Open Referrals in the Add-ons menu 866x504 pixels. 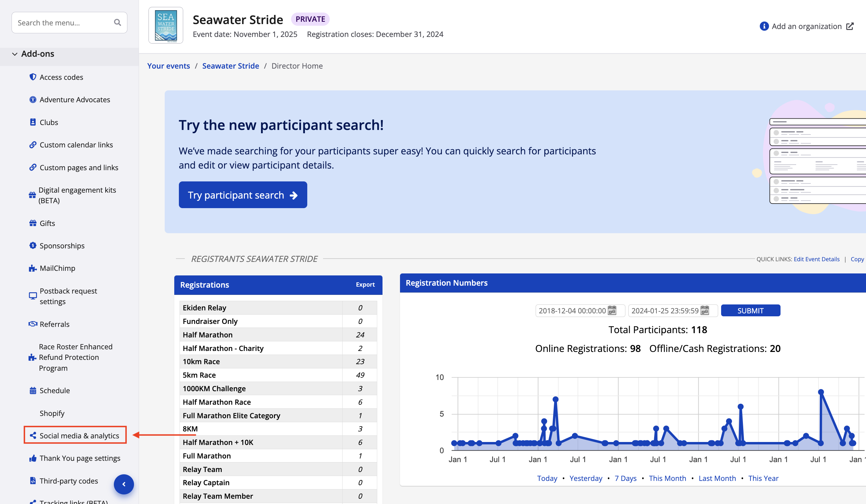(54, 324)
